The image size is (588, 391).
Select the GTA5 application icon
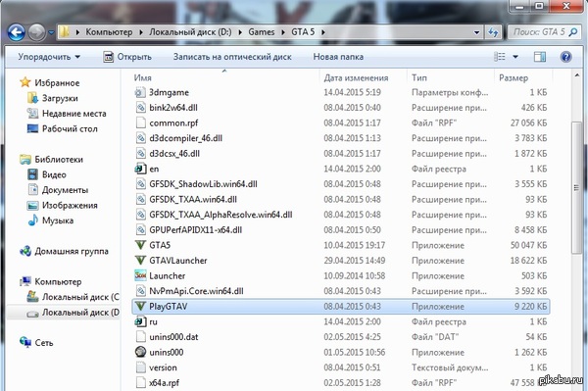140,245
